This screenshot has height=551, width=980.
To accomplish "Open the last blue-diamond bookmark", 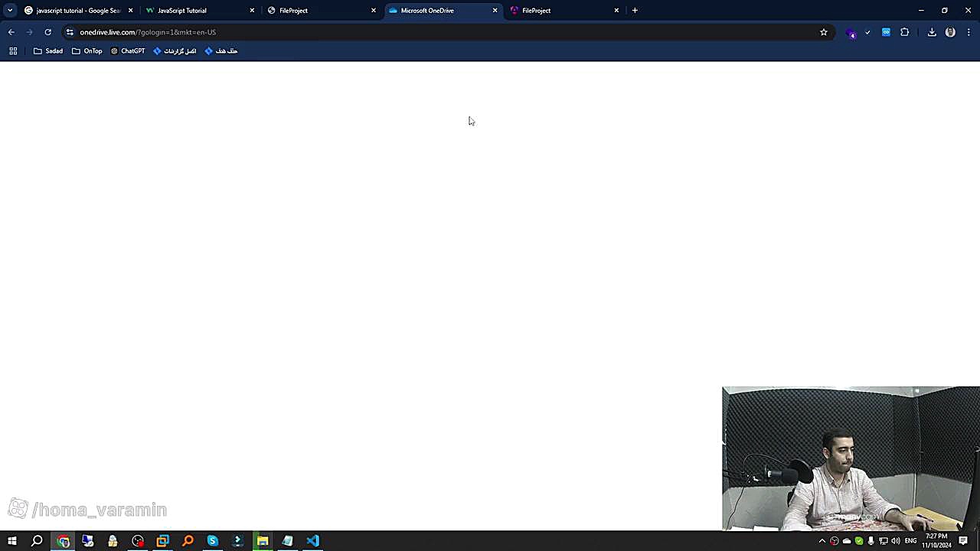I will (221, 51).
